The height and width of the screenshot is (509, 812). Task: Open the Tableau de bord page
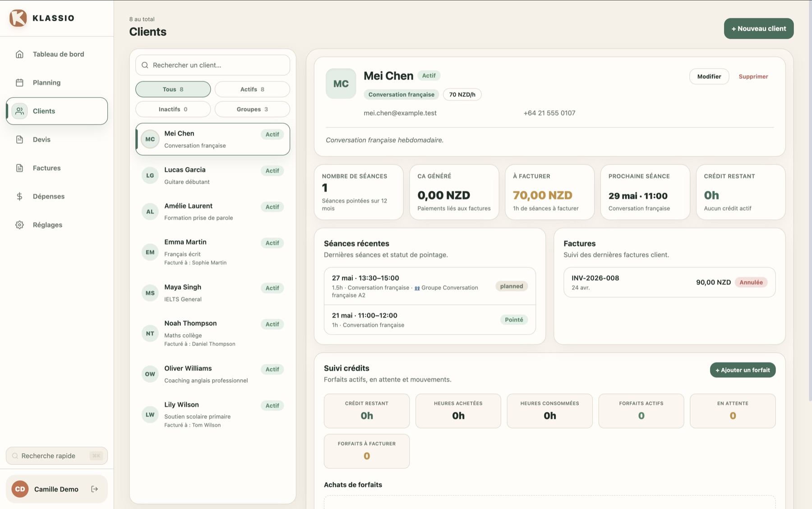pyautogui.click(x=57, y=54)
